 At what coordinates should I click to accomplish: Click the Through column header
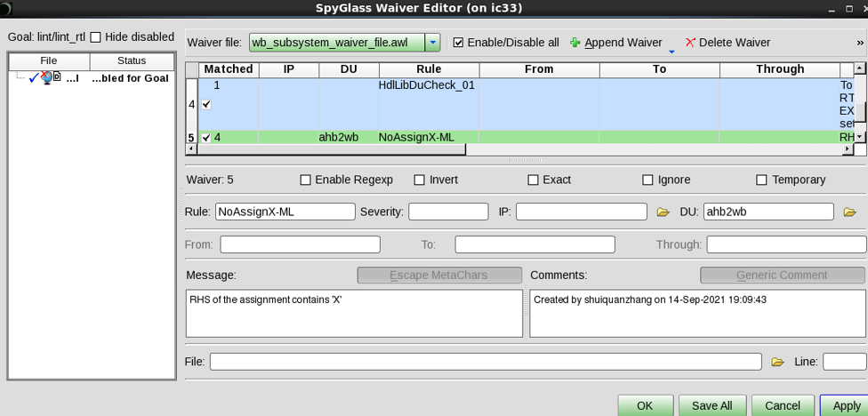point(780,69)
